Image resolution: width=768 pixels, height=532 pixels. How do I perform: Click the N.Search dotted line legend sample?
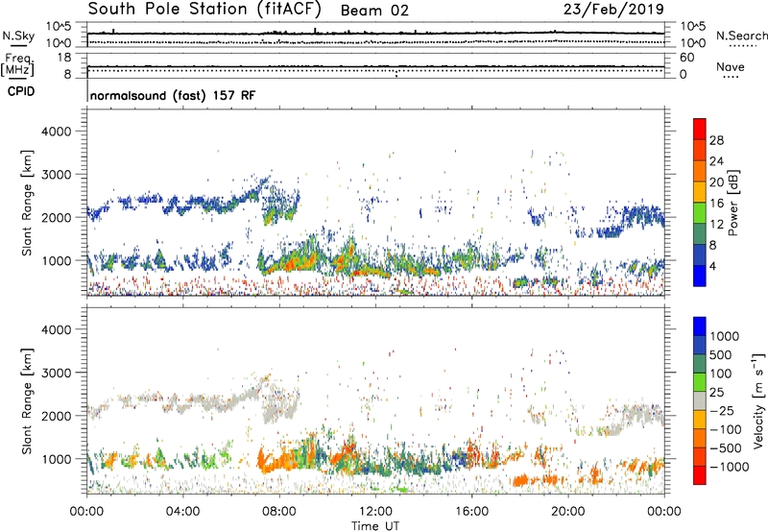pos(743,46)
